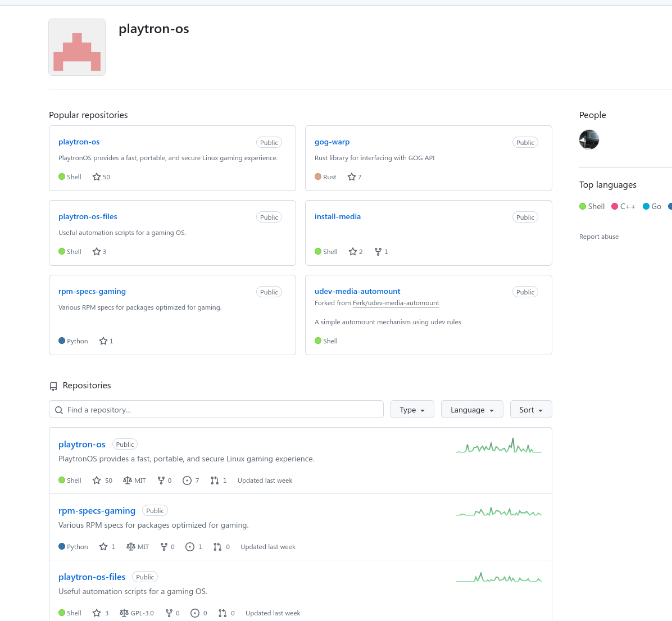Click the pull requests icon in rpm-specs-gaming row
This screenshot has width=672, height=621.
pos(217,547)
